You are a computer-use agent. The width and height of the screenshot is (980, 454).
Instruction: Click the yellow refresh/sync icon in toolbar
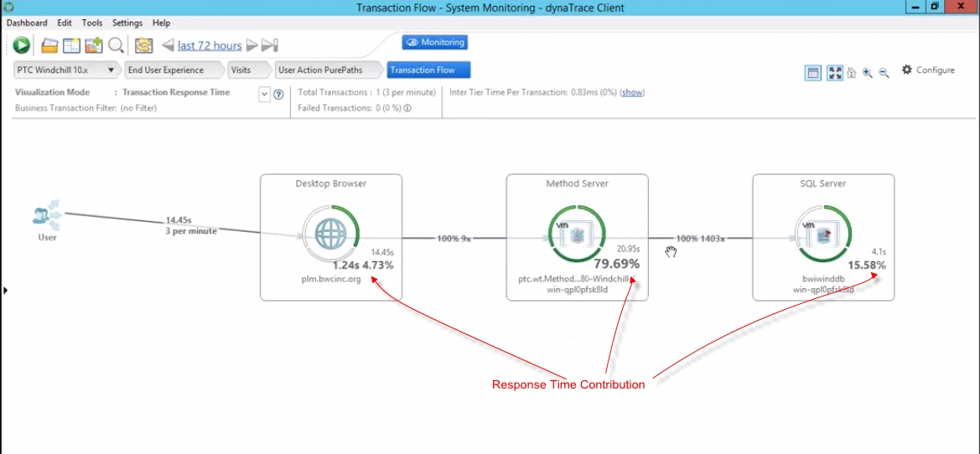[143, 45]
